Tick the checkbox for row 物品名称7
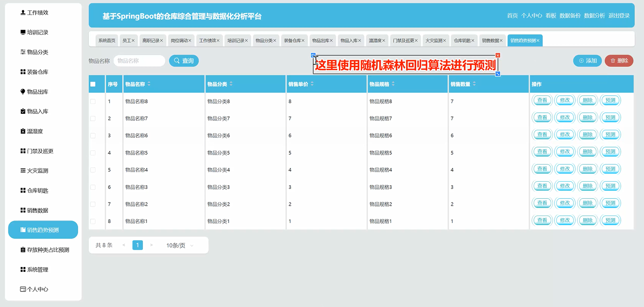 point(93,119)
